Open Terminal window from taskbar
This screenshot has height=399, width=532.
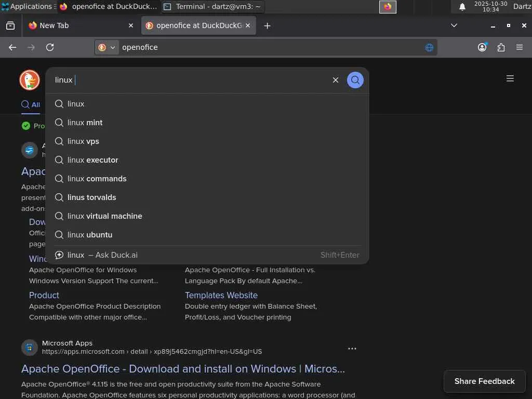pos(212,6)
